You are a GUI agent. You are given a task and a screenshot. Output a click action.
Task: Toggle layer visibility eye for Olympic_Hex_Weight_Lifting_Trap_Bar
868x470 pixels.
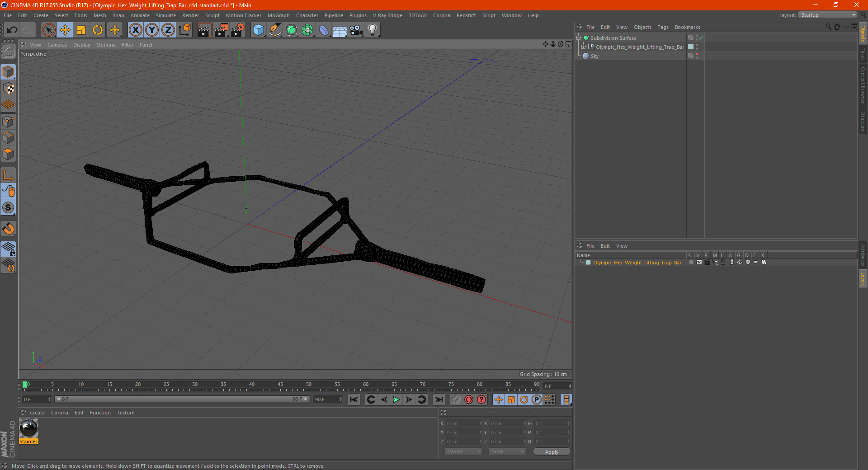pyautogui.click(x=699, y=263)
